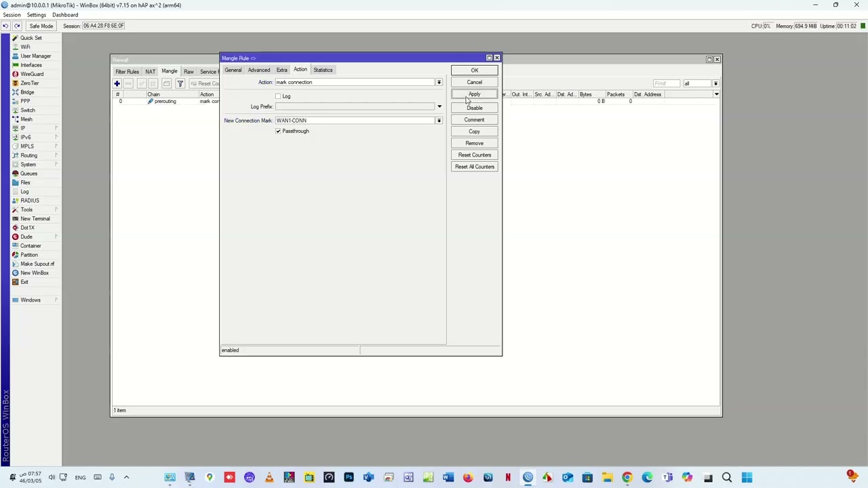Click the Apply button
868x488 pixels.
[475, 94]
